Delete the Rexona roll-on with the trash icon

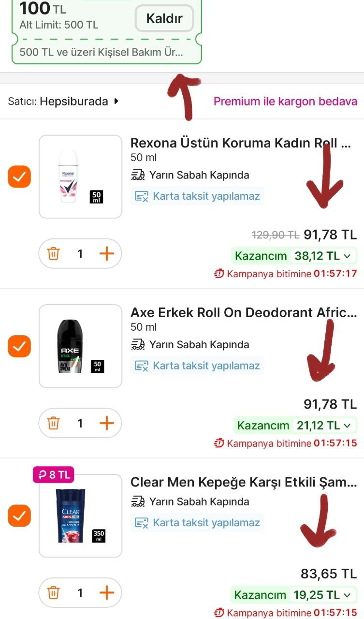[x=53, y=253]
